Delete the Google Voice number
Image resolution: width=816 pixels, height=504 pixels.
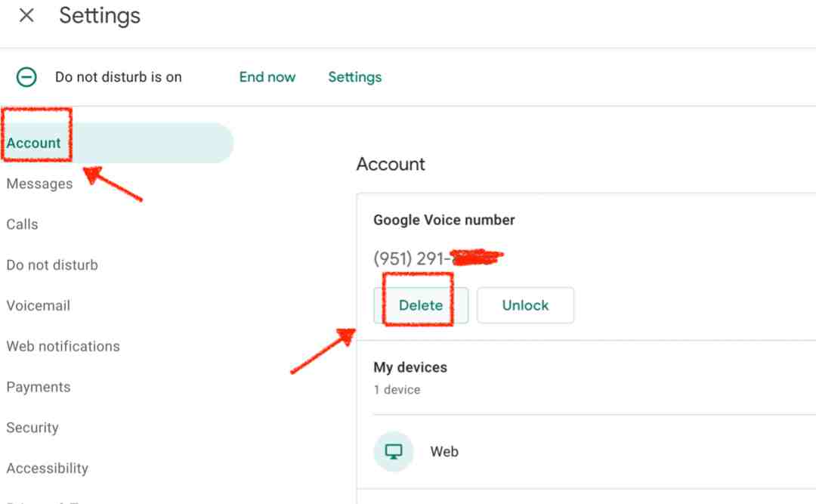pyautogui.click(x=421, y=305)
